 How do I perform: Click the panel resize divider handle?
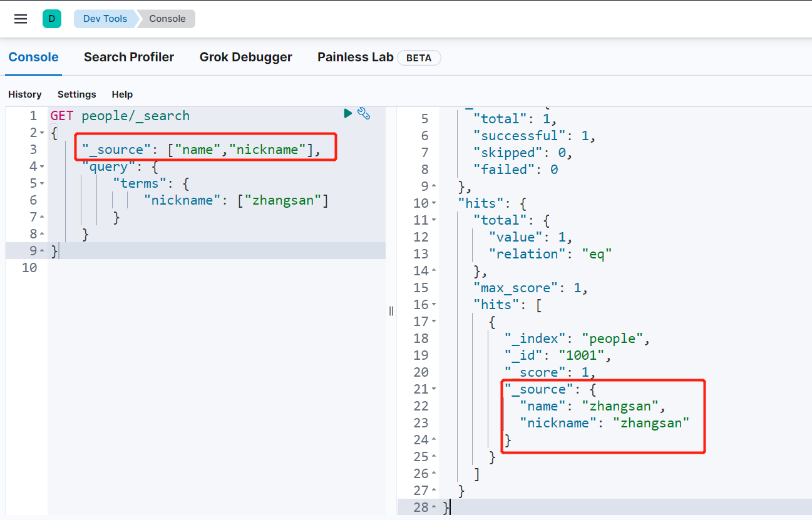[x=391, y=311]
